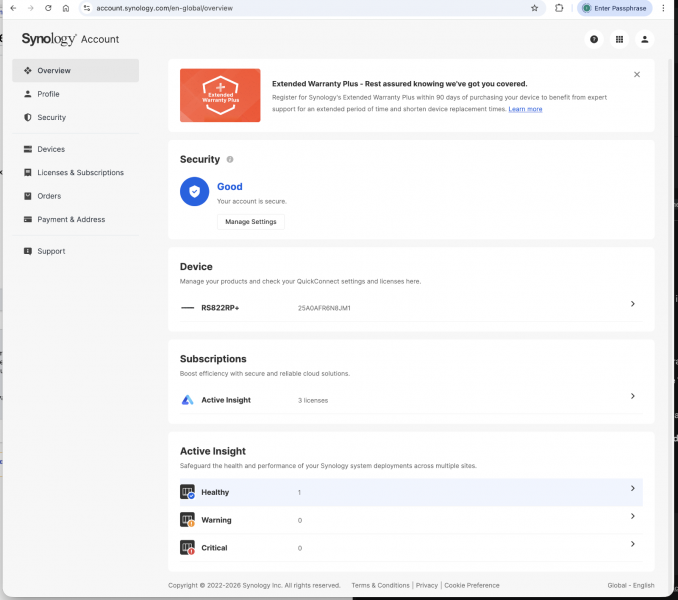Viewport: 678px width, 600px height.
Task: Open Support in the sidebar
Action: [75, 251]
